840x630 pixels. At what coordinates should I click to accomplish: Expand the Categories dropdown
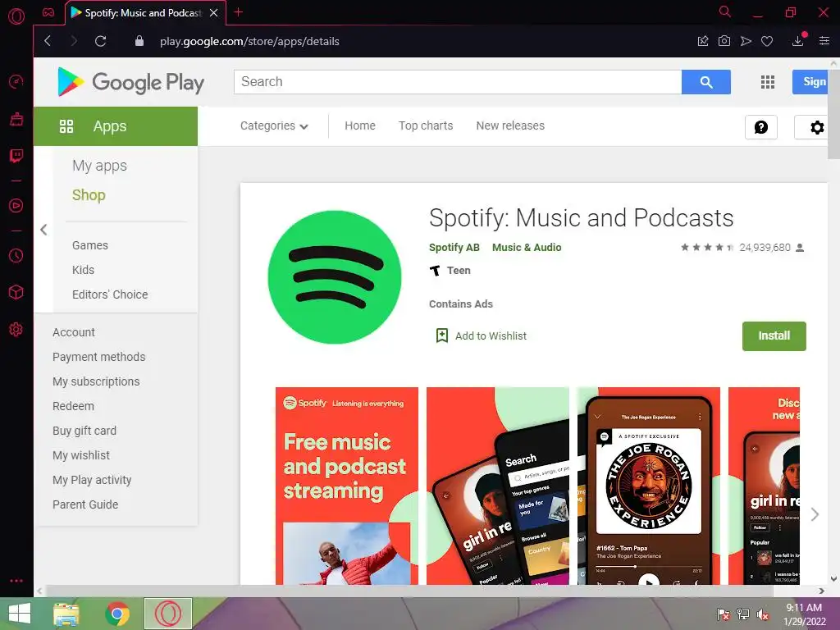(274, 126)
